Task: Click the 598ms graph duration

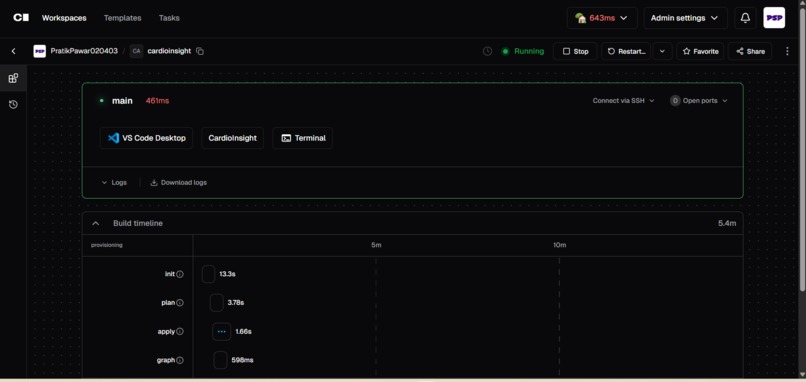Action: pyautogui.click(x=242, y=360)
